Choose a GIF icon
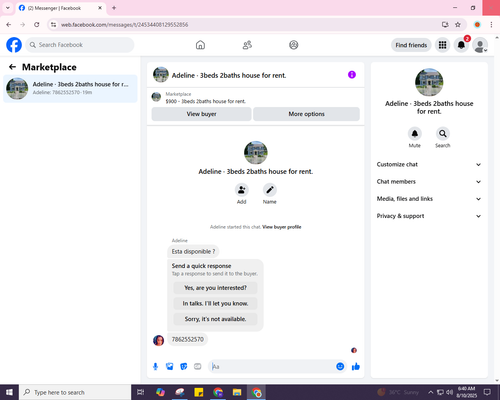 click(198, 367)
